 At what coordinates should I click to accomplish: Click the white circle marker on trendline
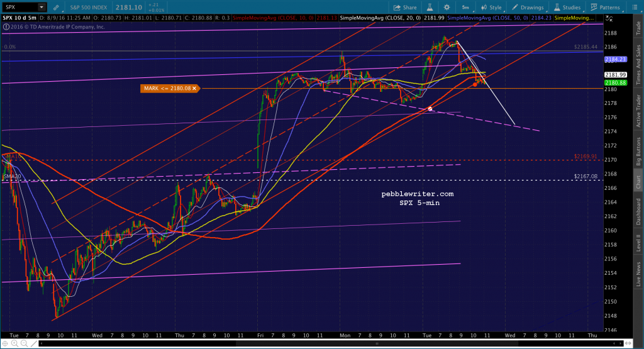tap(430, 109)
